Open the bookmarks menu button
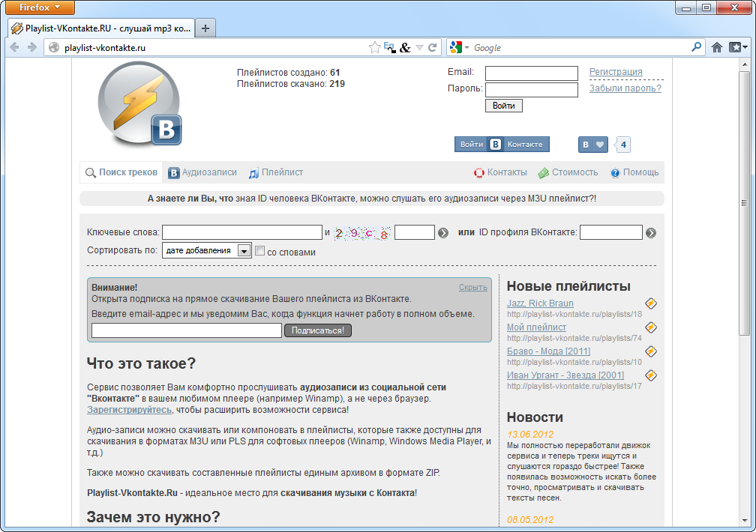Image resolution: width=756 pixels, height=532 pixels. (x=738, y=47)
